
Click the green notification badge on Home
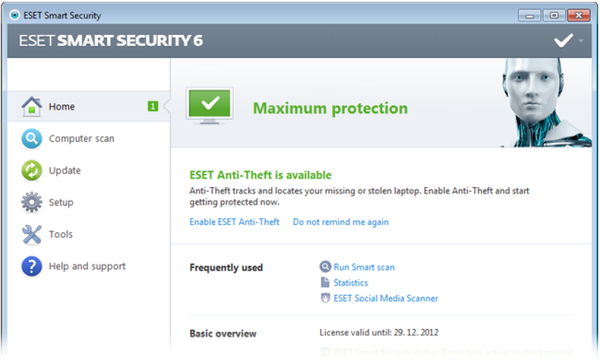(x=153, y=106)
